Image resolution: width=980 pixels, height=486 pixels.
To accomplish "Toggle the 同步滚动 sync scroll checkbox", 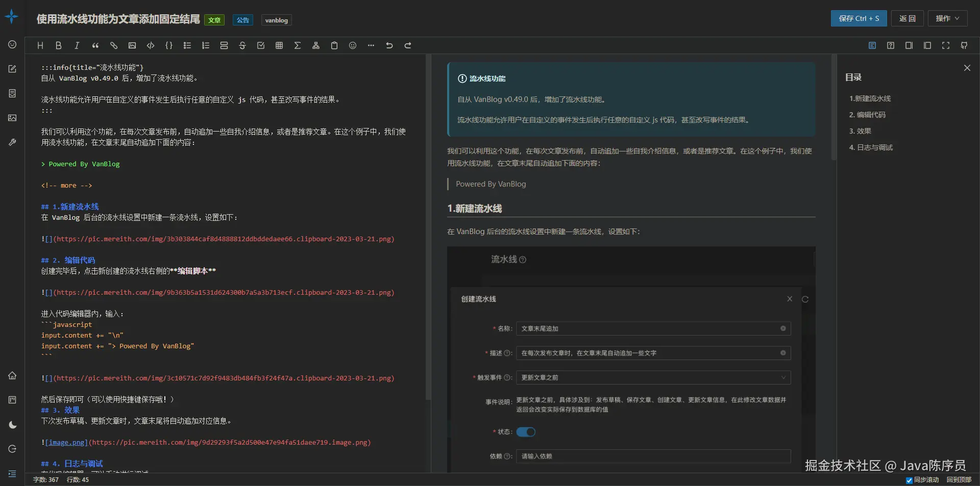I will point(909,480).
